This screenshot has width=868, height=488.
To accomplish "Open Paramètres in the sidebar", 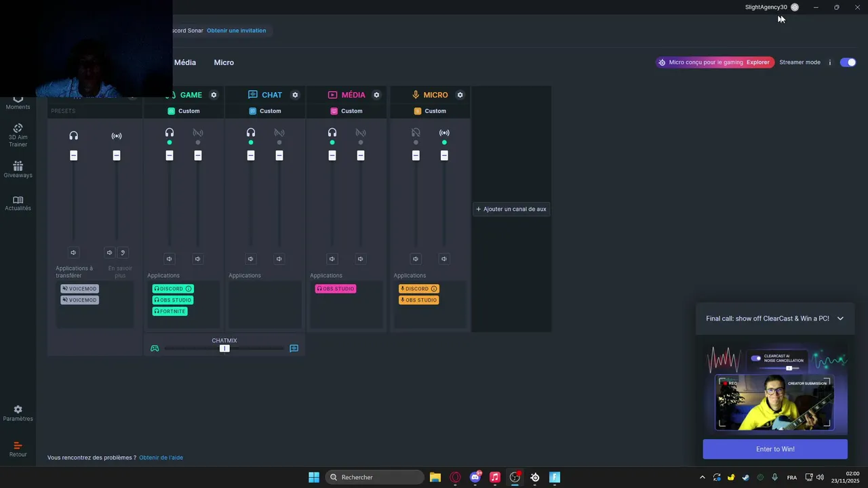I will pyautogui.click(x=18, y=413).
